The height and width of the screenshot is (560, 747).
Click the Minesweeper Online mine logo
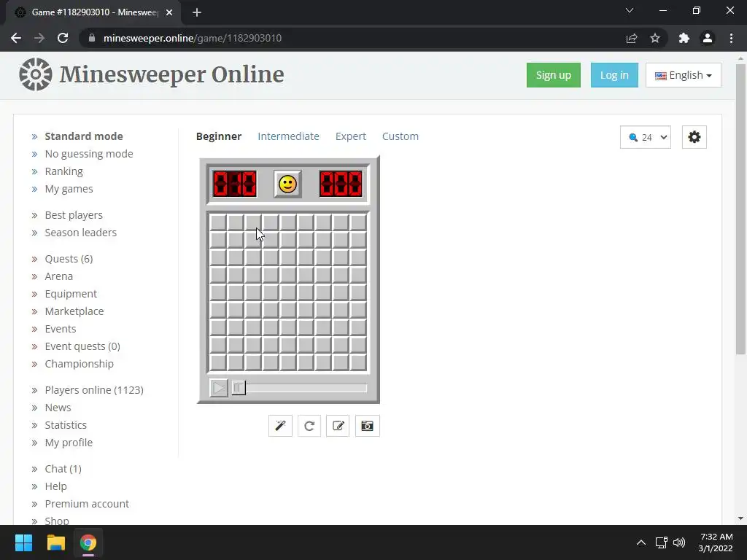click(x=35, y=74)
